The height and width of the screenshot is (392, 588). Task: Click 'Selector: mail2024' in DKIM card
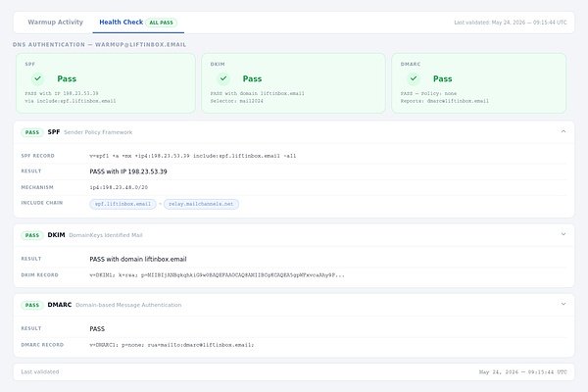236,101
